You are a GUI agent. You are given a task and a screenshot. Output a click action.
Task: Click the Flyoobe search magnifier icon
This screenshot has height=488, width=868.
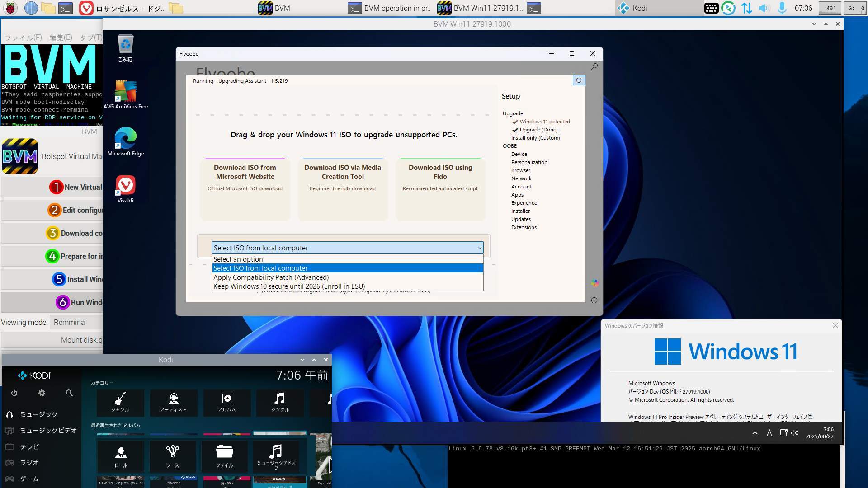click(594, 66)
